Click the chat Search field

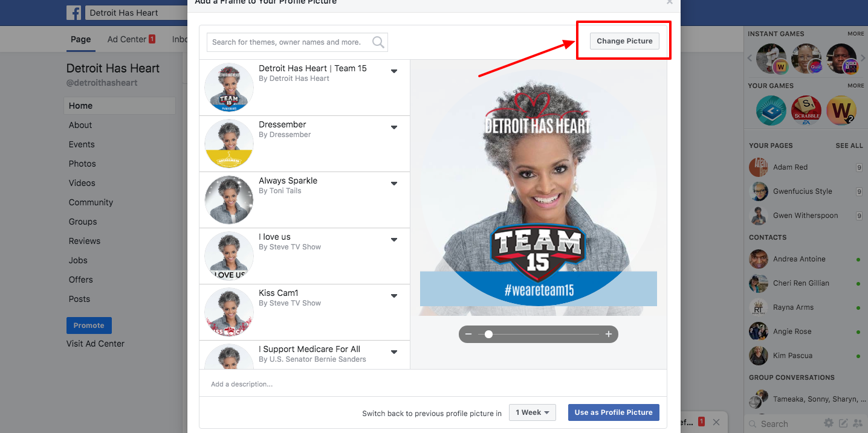pos(784,424)
